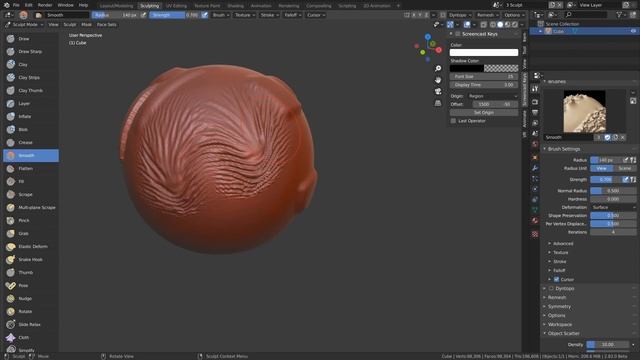The height and width of the screenshot is (360, 640).
Task: Open the Mask menu in the viewport header
Action: (86, 24)
